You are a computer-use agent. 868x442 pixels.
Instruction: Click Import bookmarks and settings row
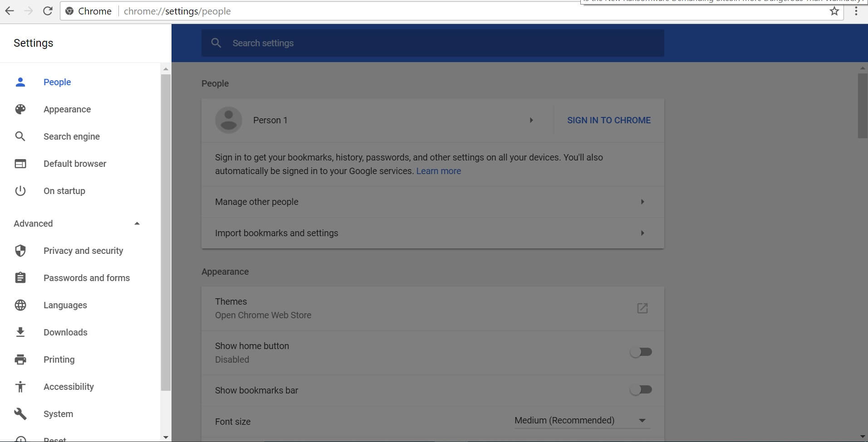[433, 233]
